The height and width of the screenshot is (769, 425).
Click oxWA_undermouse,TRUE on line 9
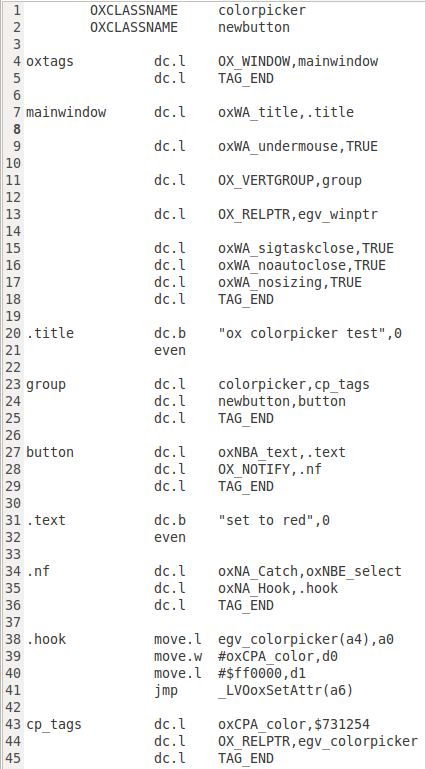[x=298, y=146]
